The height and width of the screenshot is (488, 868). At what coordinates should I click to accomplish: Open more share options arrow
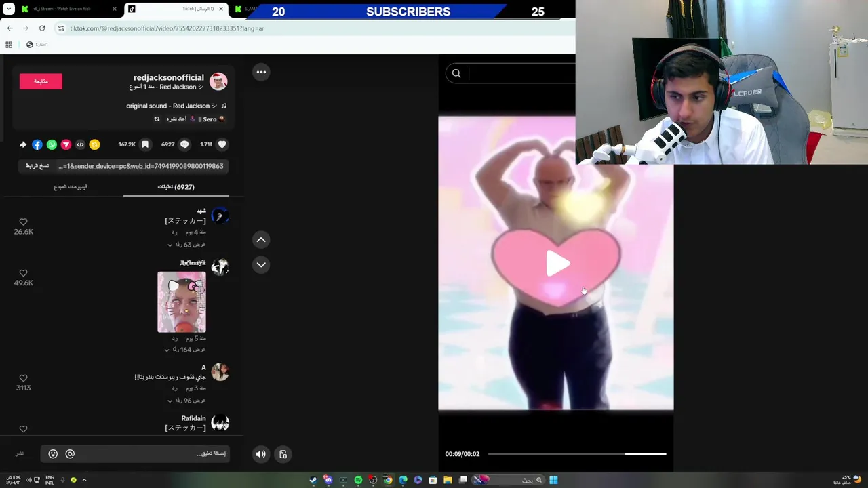click(x=23, y=144)
